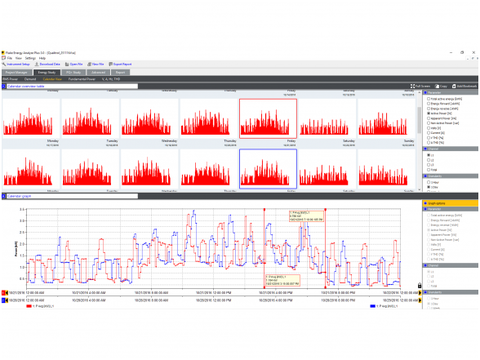Viewport: 480px width, 360px height.
Task: Click the lock icon beside the graph
Action: coord(419,285)
